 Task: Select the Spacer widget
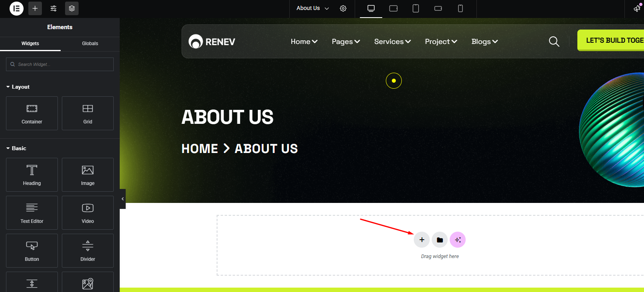(32, 282)
